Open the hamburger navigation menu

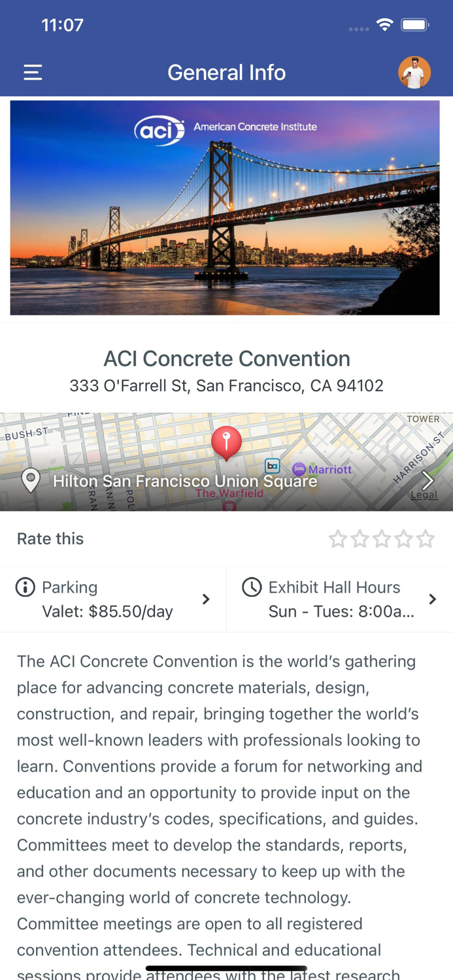(31, 72)
